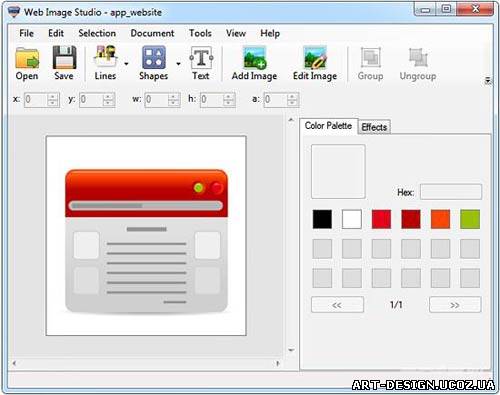
Task: Click the next palette page >> button
Action: pyautogui.click(x=455, y=305)
